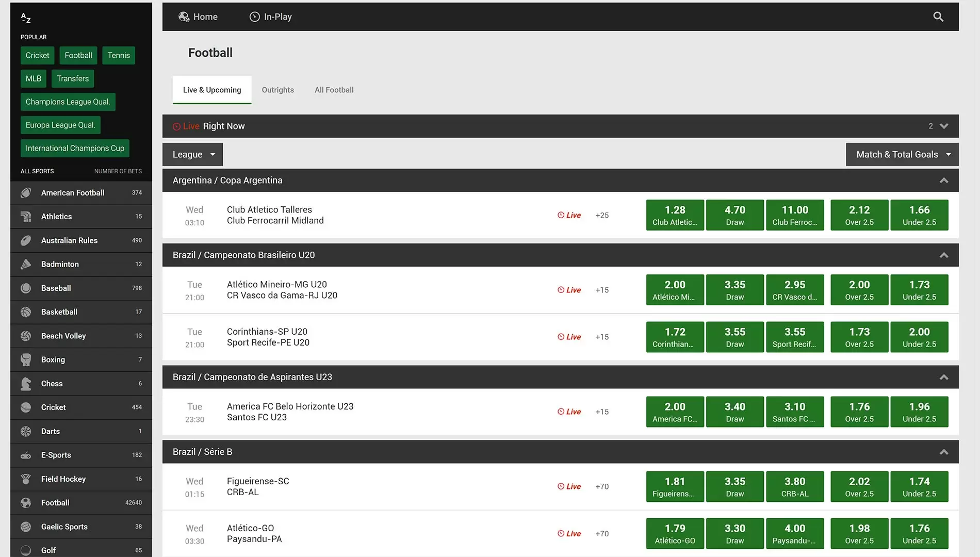The height and width of the screenshot is (557, 980).
Task: Collapse the Argentina / Copa Argentina section
Action: pyautogui.click(x=944, y=181)
